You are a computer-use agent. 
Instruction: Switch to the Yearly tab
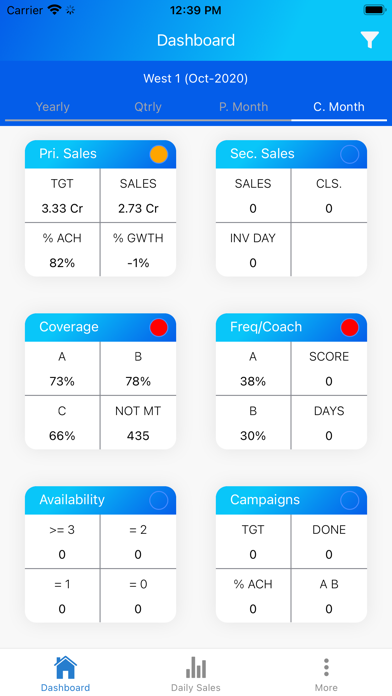tap(52, 107)
